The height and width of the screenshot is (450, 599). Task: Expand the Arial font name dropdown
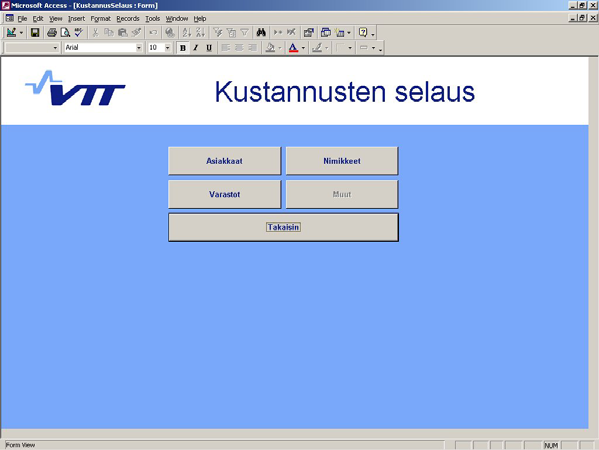click(139, 48)
